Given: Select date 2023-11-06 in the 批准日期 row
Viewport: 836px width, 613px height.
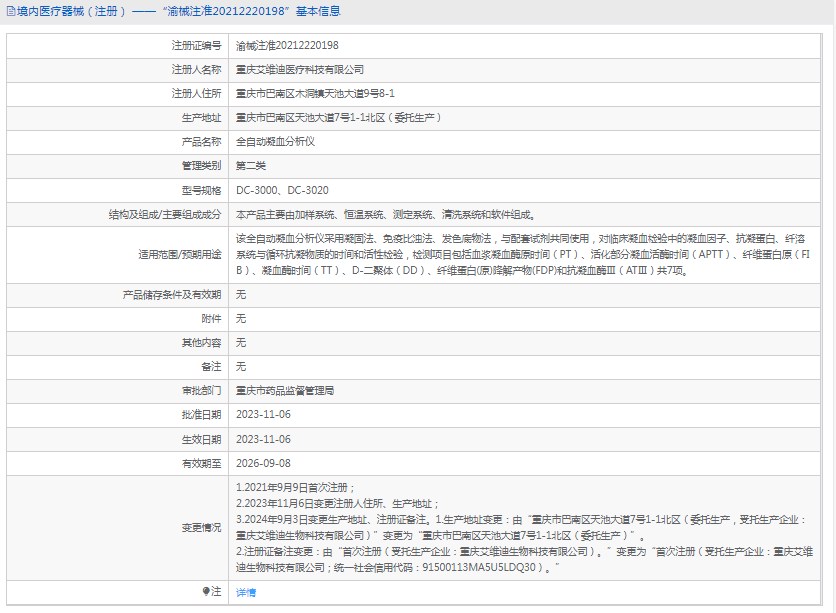Looking at the screenshot, I should click(263, 415).
